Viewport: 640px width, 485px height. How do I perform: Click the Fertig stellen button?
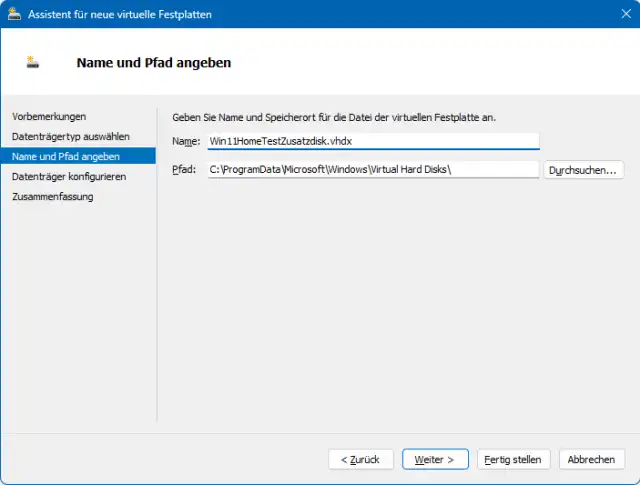[513, 459]
